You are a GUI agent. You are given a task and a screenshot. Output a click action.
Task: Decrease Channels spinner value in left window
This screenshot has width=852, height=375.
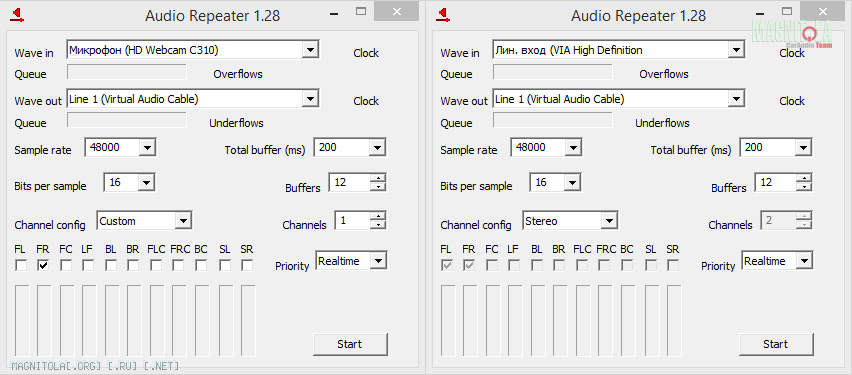pos(378,224)
